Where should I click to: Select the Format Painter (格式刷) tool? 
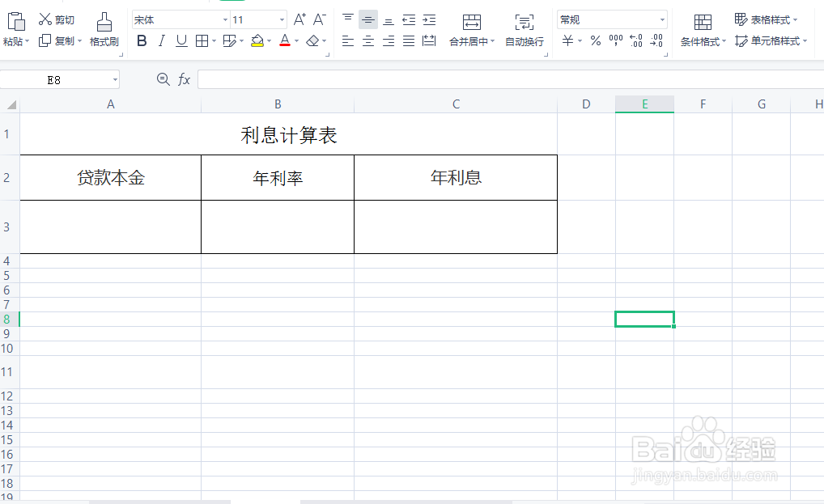[104, 32]
